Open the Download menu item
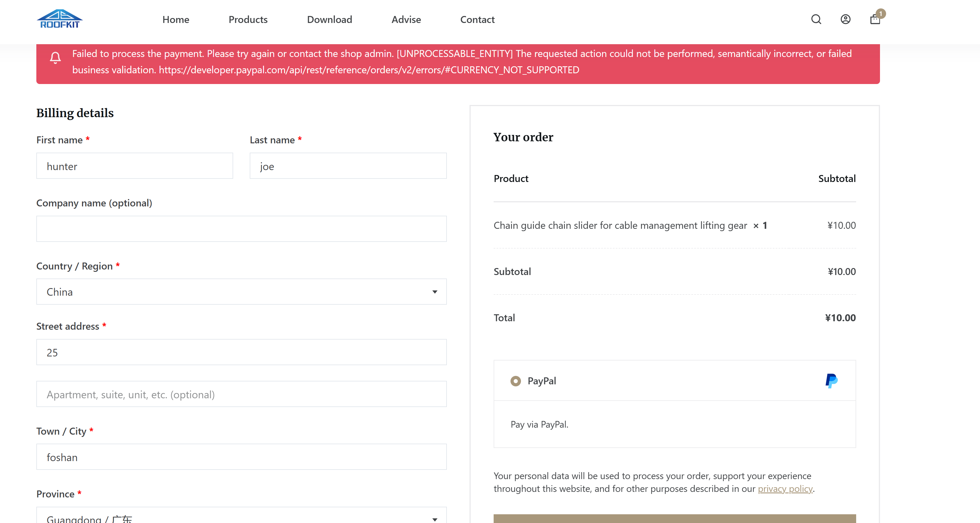 point(329,19)
